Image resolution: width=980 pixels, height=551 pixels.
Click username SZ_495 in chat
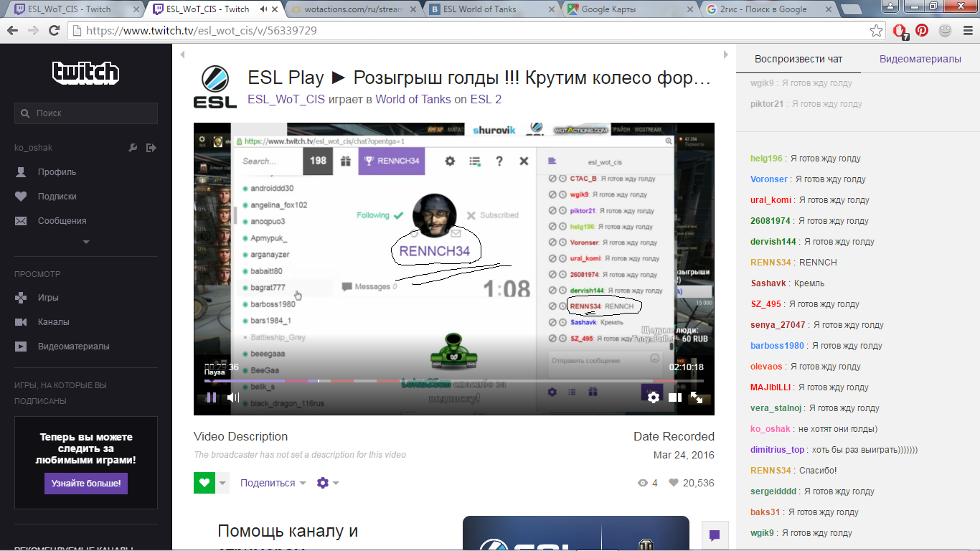(x=766, y=304)
